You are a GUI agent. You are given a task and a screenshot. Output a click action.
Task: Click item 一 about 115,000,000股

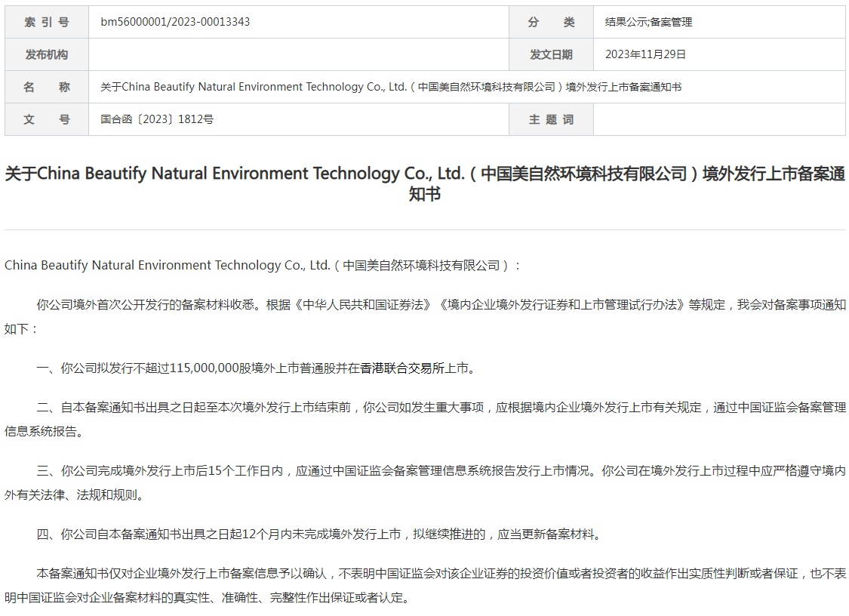[x=256, y=368]
